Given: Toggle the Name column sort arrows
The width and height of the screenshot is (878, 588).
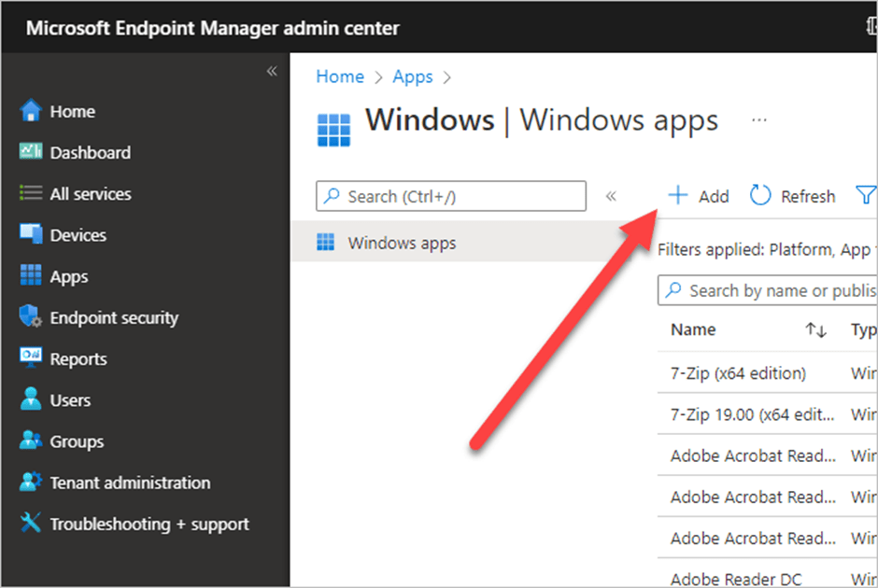Looking at the screenshot, I should click(x=815, y=330).
